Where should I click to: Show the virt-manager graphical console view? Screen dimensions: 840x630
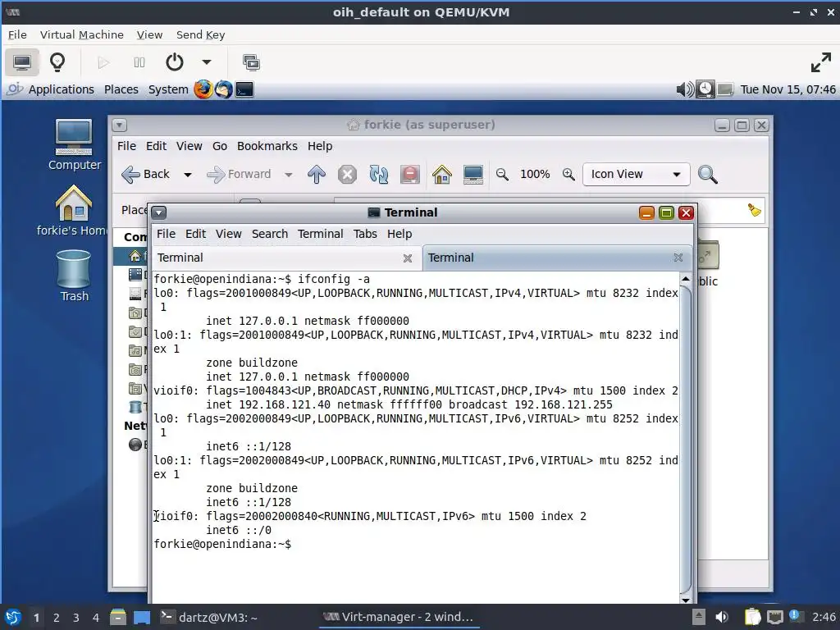pyautogui.click(x=22, y=62)
